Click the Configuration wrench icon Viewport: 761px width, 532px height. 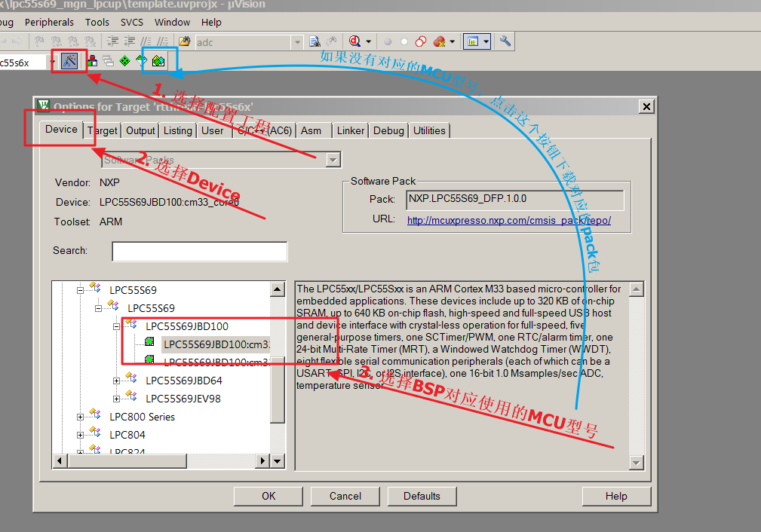click(x=505, y=41)
